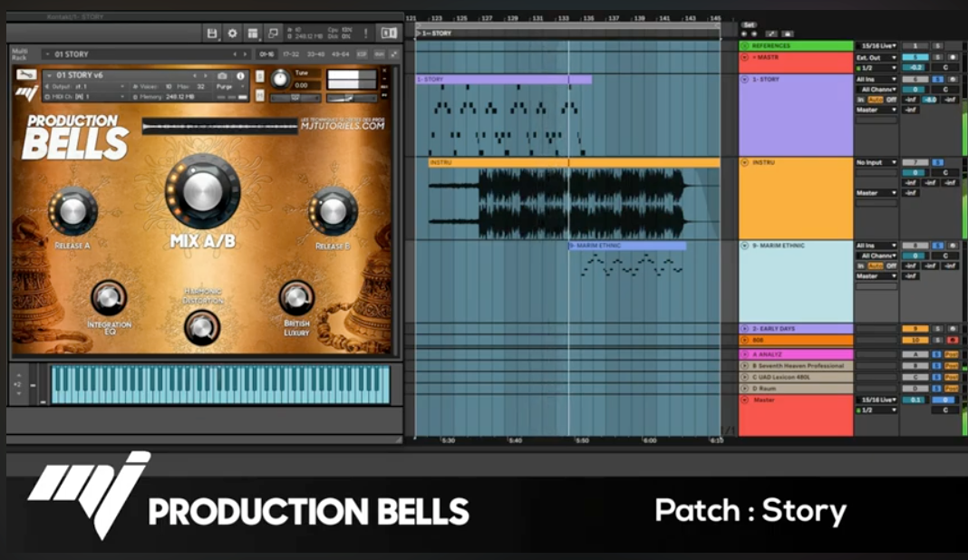Click the Kontakt panic exclamation icon
Viewport: 968px width, 560px height.
(365, 34)
